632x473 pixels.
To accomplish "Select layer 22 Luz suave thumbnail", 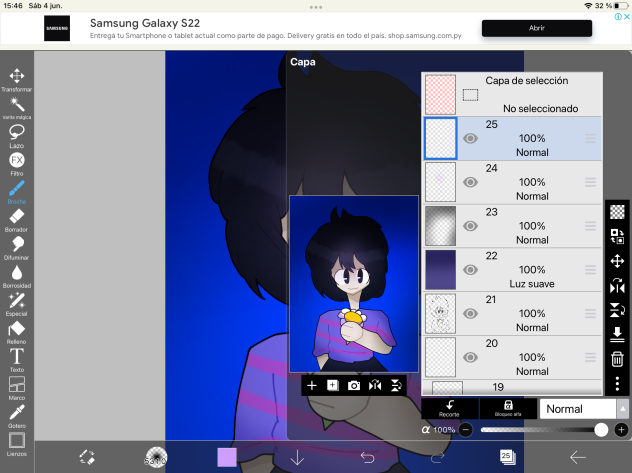I will 440,270.
